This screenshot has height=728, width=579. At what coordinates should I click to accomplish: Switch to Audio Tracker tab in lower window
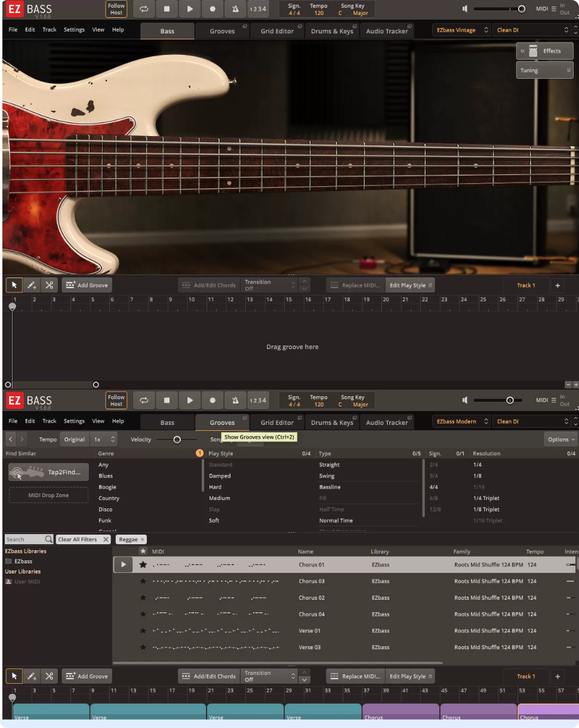[x=387, y=422]
